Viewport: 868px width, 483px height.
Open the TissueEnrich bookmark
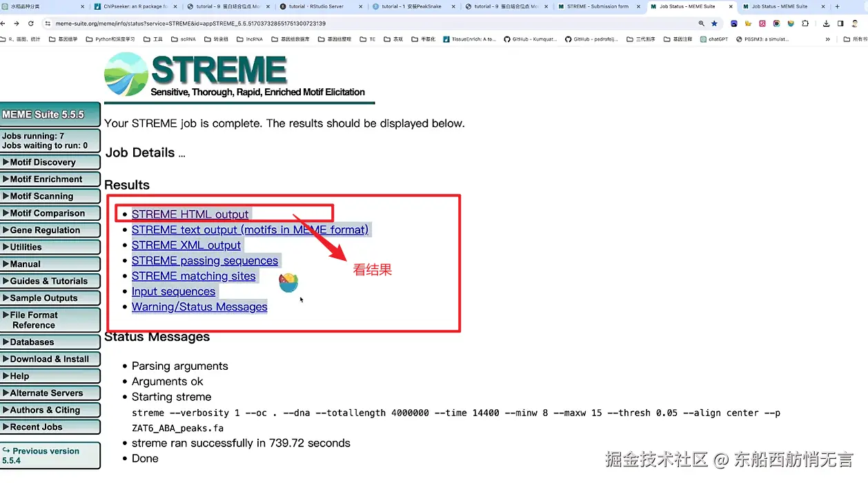coord(469,39)
